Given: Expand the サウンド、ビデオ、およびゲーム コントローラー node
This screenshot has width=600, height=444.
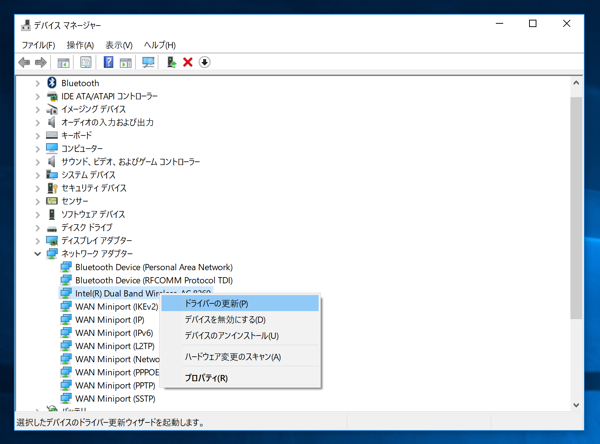Looking at the screenshot, I should tap(38, 162).
